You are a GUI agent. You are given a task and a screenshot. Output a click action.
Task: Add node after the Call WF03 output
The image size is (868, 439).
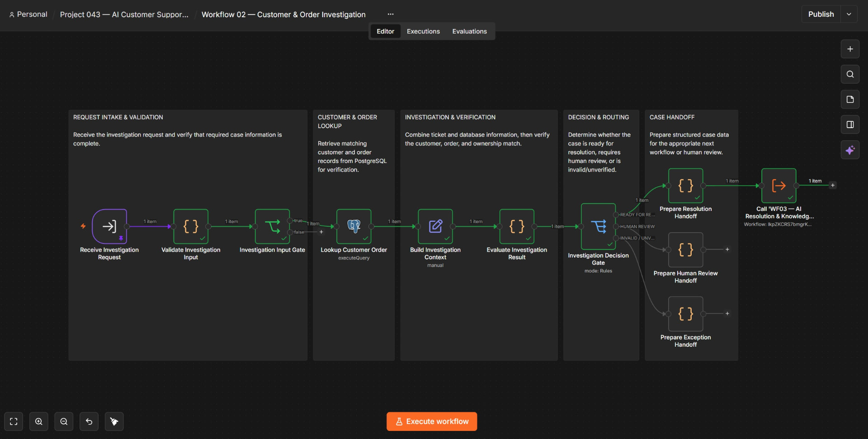833,185
